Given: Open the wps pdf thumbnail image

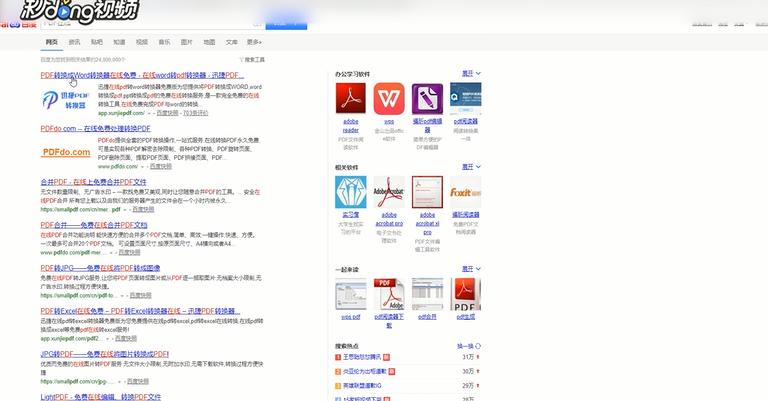Looking at the screenshot, I should pyautogui.click(x=350, y=294).
